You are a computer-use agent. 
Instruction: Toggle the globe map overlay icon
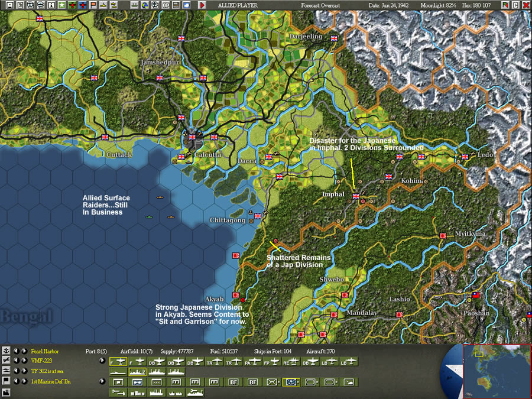click(x=145, y=5)
